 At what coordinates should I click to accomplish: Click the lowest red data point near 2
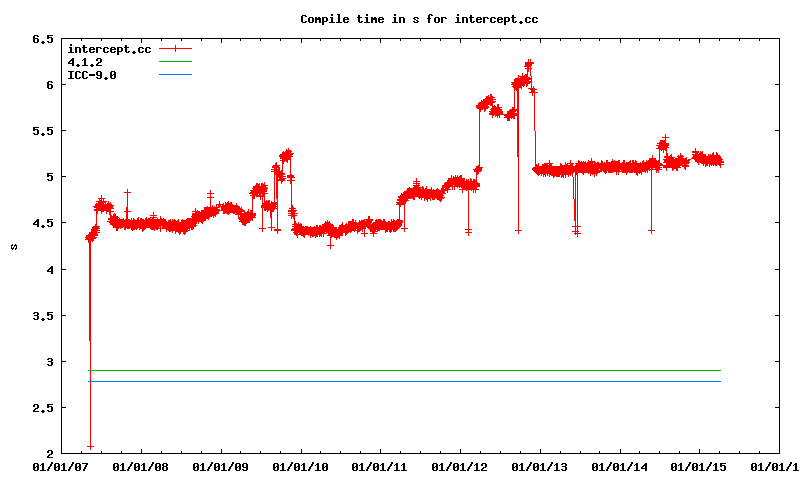[x=90, y=446]
